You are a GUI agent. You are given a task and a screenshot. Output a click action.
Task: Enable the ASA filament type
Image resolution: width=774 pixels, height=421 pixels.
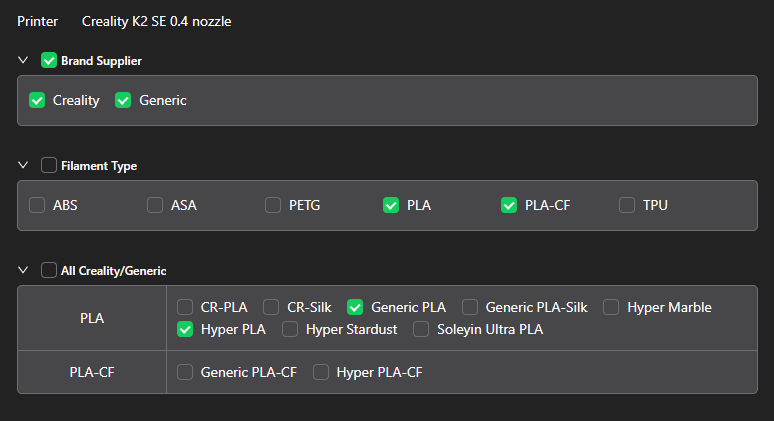click(x=155, y=205)
